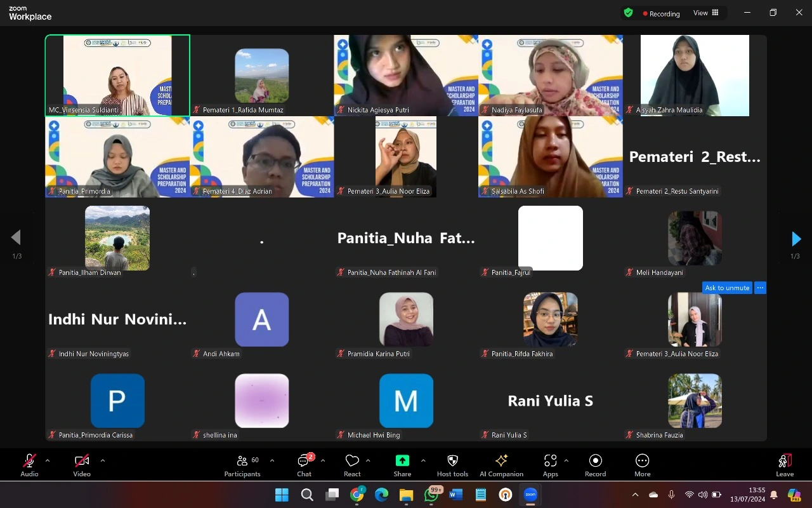Expand the Audio options caret
Screen dimensions: 812x508
[x=47, y=460]
